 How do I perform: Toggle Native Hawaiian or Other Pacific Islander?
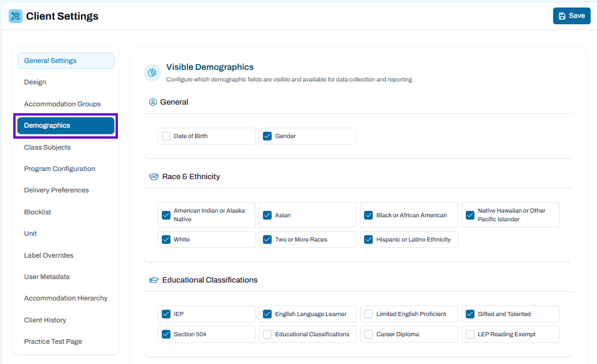click(470, 215)
